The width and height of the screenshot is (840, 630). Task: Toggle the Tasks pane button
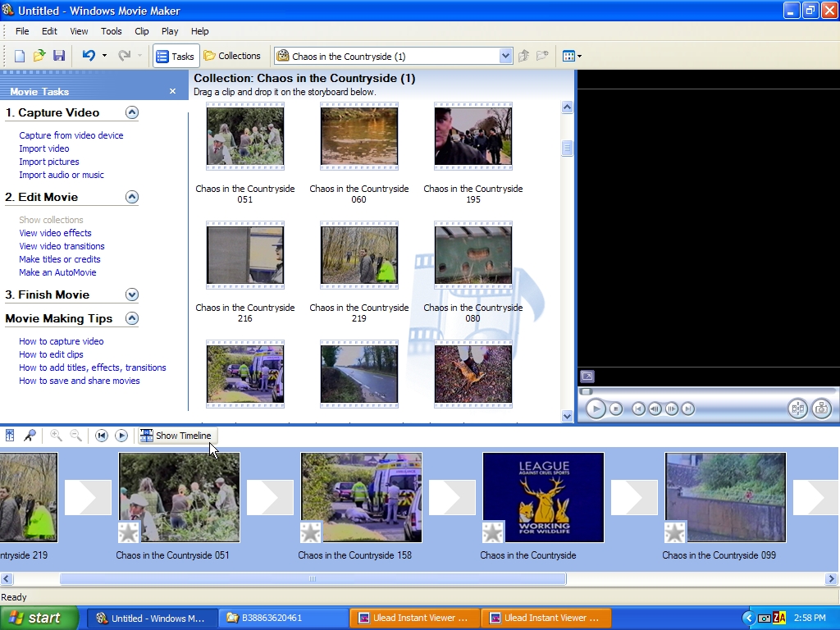(x=176, y=56)
